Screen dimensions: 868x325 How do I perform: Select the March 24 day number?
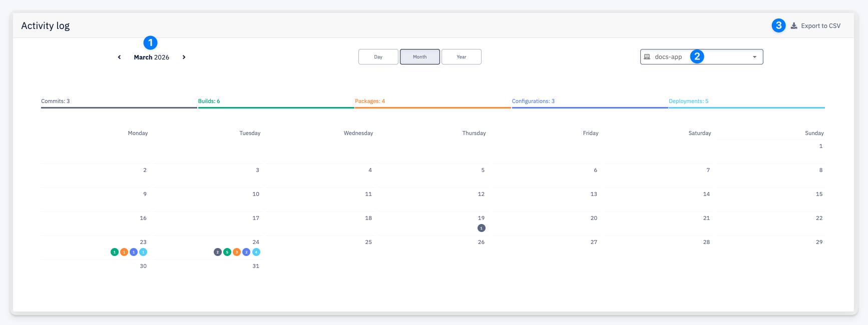256,242
